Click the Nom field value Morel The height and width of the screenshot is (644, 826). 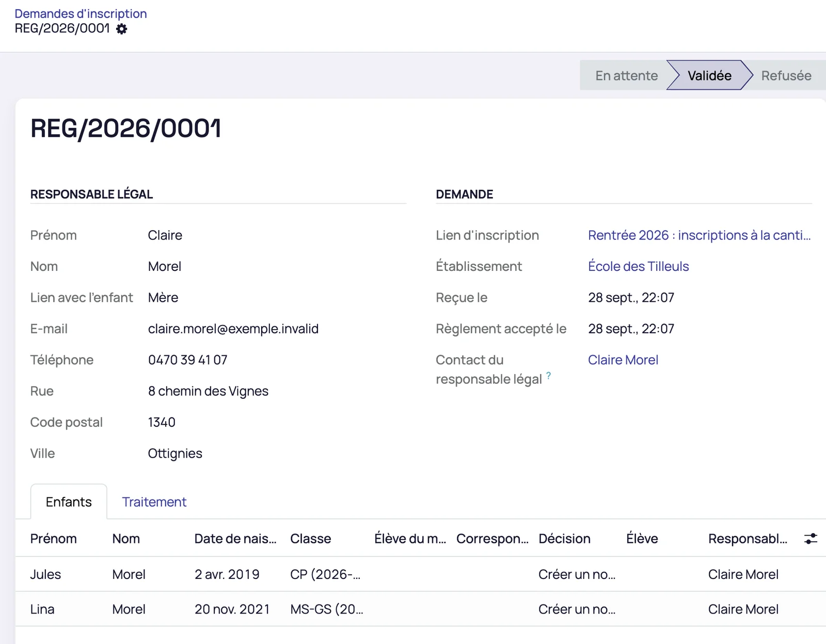165,266
